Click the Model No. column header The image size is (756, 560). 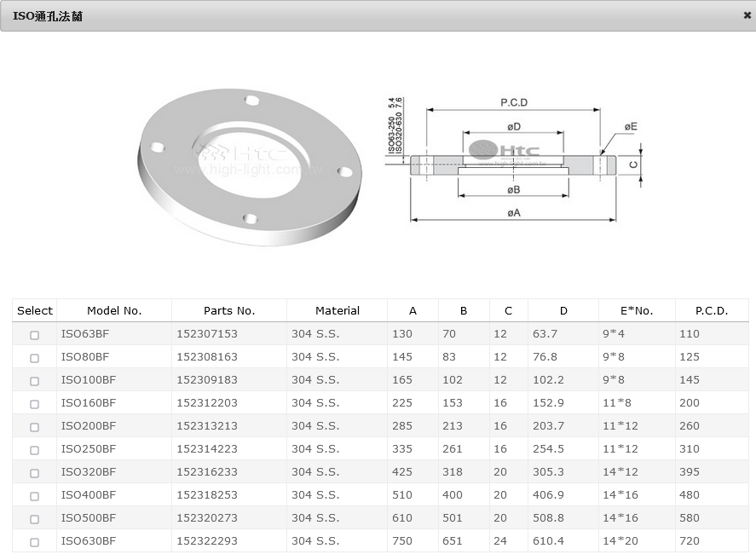click(x=114, y=311)
